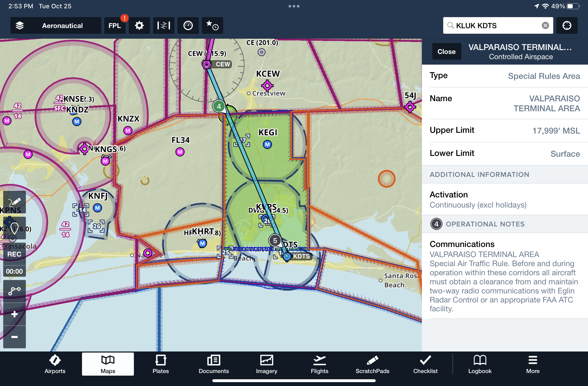
Task: Drop a map pin marker tool
Action: coord(15,228)
